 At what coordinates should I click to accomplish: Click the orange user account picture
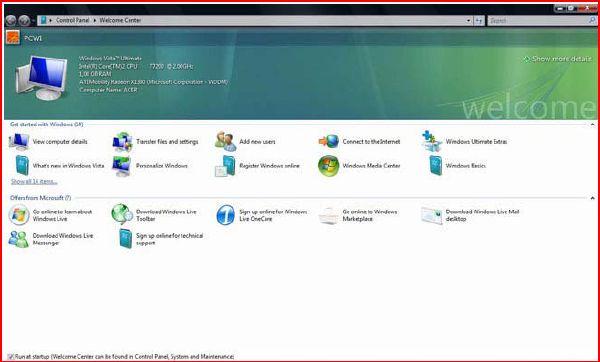tap(13, 38)
